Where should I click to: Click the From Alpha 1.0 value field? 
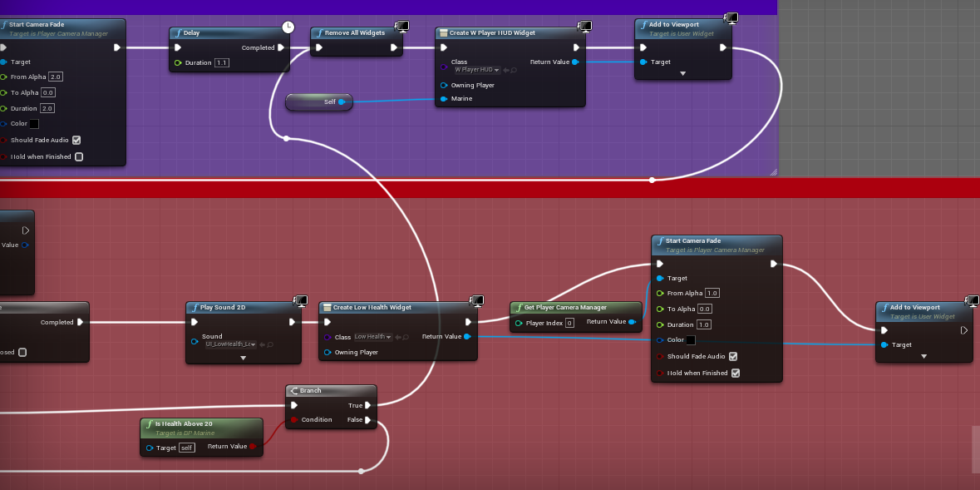click(712, 294)
